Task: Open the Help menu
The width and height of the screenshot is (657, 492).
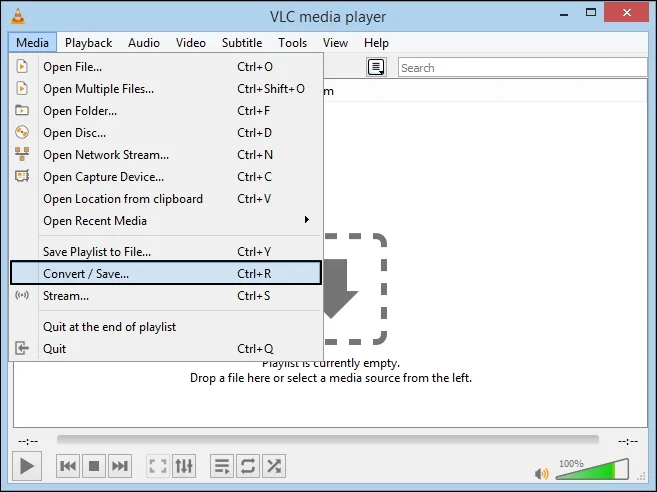Action: pyautogui.click(x=376, y=43)
